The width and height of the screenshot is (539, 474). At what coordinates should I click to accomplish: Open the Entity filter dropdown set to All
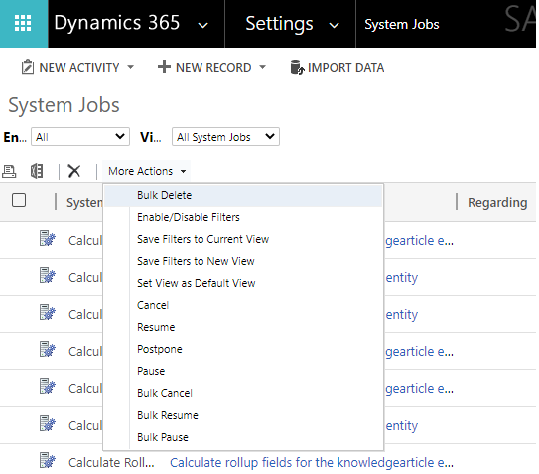[80, 137]
